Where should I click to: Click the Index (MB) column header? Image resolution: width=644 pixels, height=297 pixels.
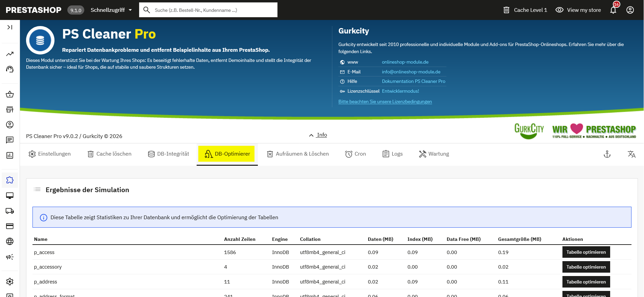coord(420,239)
